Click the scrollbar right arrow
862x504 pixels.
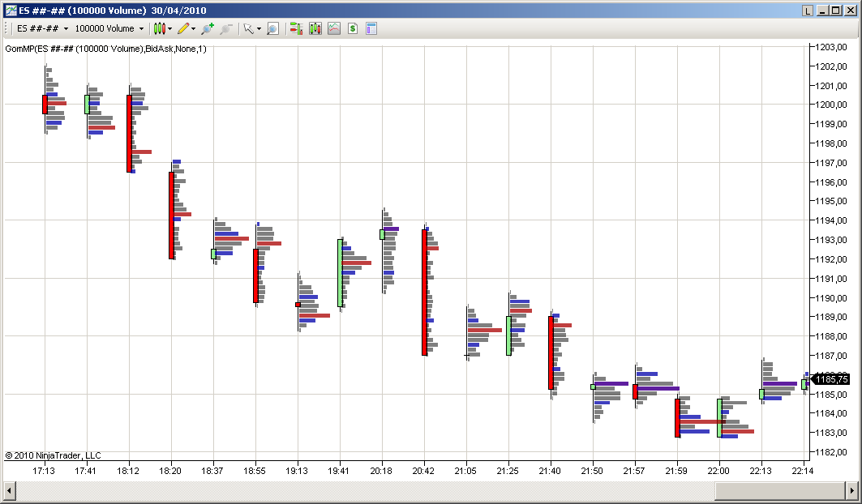tap(851, 489)
